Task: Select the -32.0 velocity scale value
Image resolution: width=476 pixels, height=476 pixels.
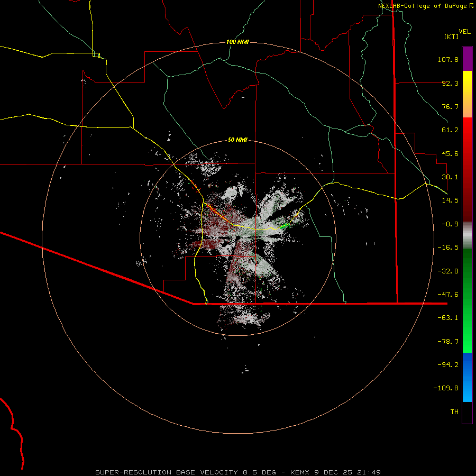Action: pos(448,271)
